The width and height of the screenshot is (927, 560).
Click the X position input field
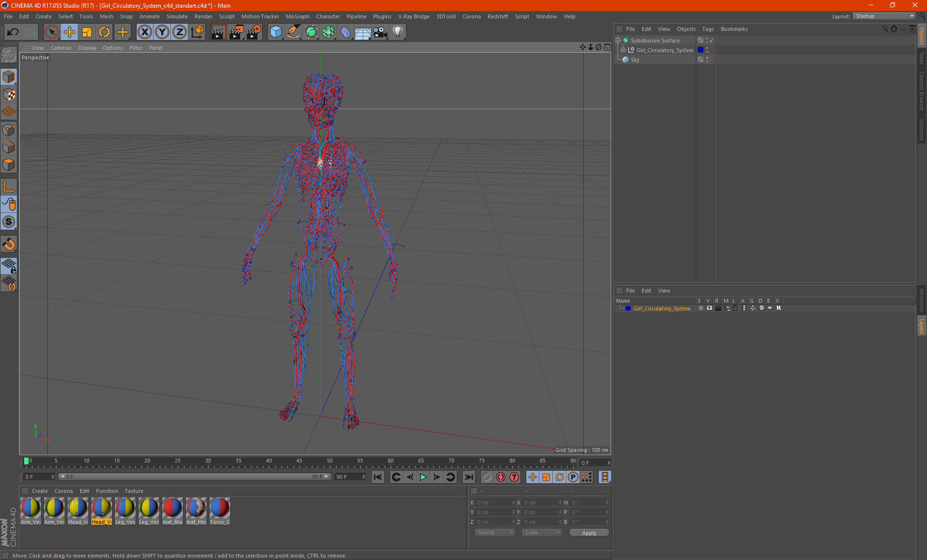(x=495, y=503)
